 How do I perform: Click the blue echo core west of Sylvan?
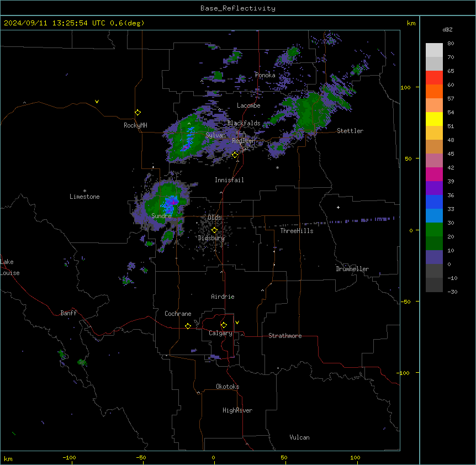[x=188, y=140]
